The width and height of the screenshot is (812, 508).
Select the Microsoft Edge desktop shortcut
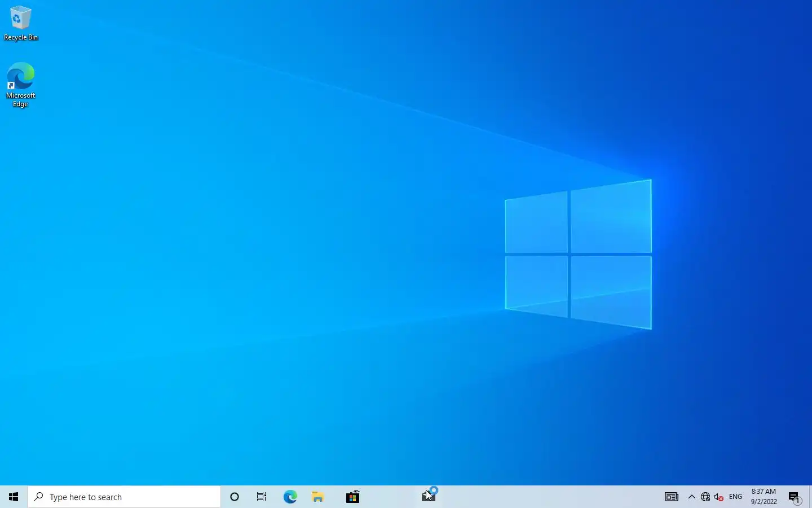coord(21,85)
